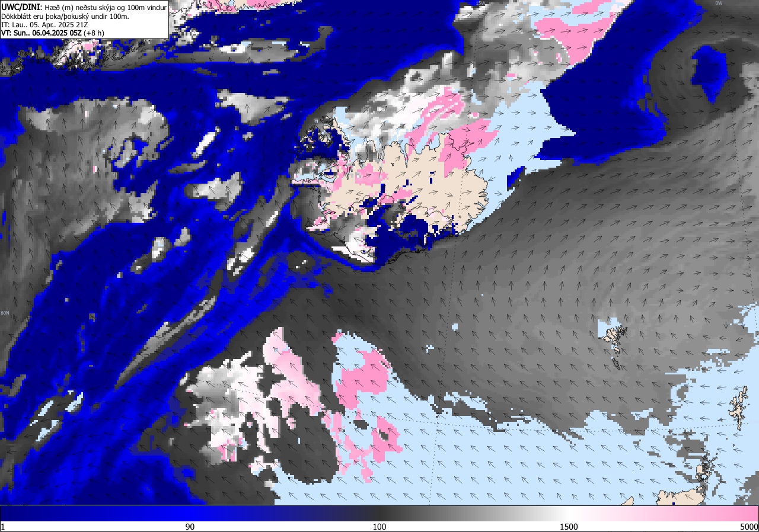Click the '1500' value on the color legend
The width and height of the screenshot is (759, 532).
pyautogui.click(x=569, y=527)
